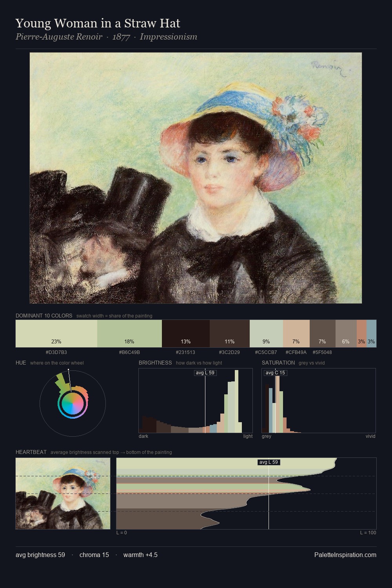Click the 3% terracotta swatch
This screenshot has width=392, height=588.
point(361,334)
